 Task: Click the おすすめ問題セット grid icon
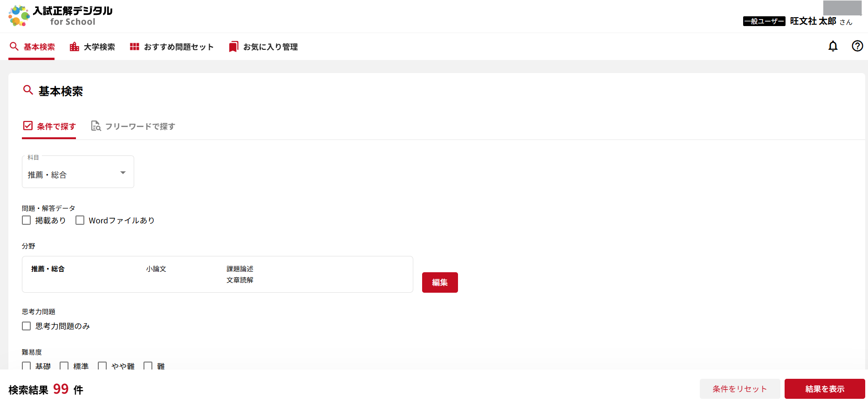(135, 47)
